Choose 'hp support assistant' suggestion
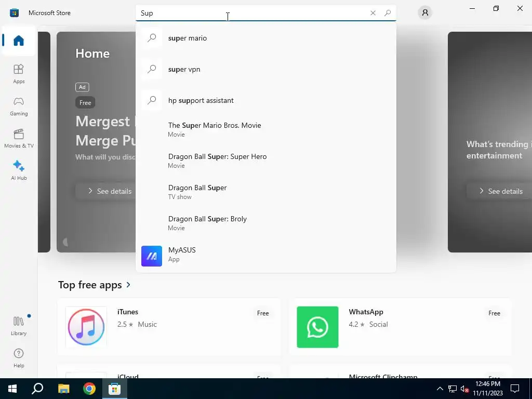Screen dimensions: 532x399 tap(265, 100)
